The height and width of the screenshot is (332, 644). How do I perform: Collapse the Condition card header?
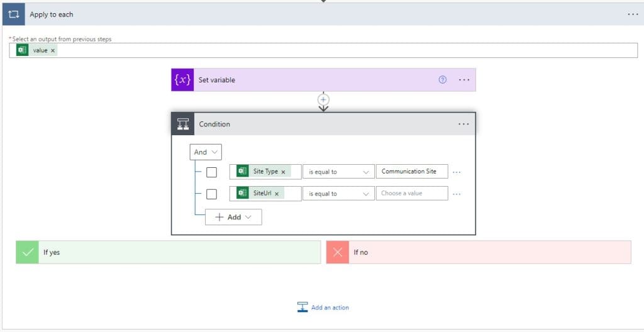click(x=324, y=124)
